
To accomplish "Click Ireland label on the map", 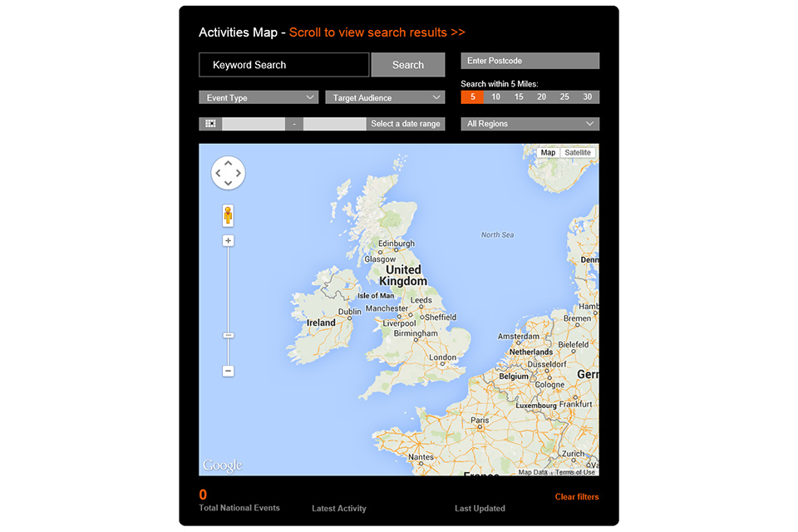I will [321, 323].
